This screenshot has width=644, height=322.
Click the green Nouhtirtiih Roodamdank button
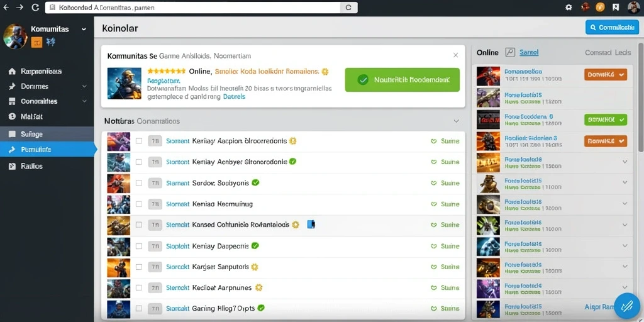coord(402,80)
